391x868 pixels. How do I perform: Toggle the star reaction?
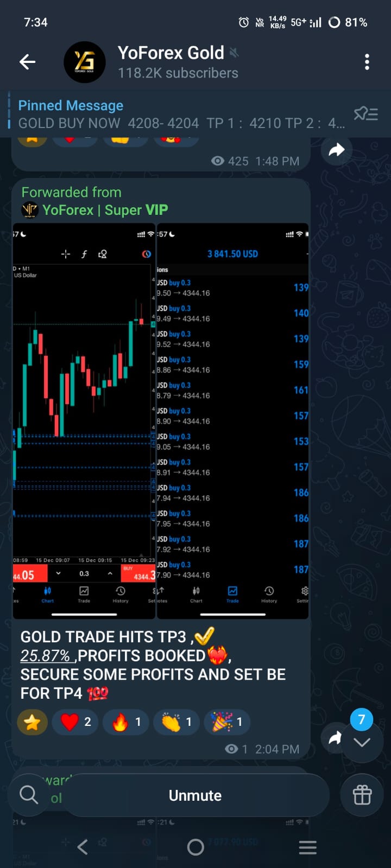click(33, 722)
